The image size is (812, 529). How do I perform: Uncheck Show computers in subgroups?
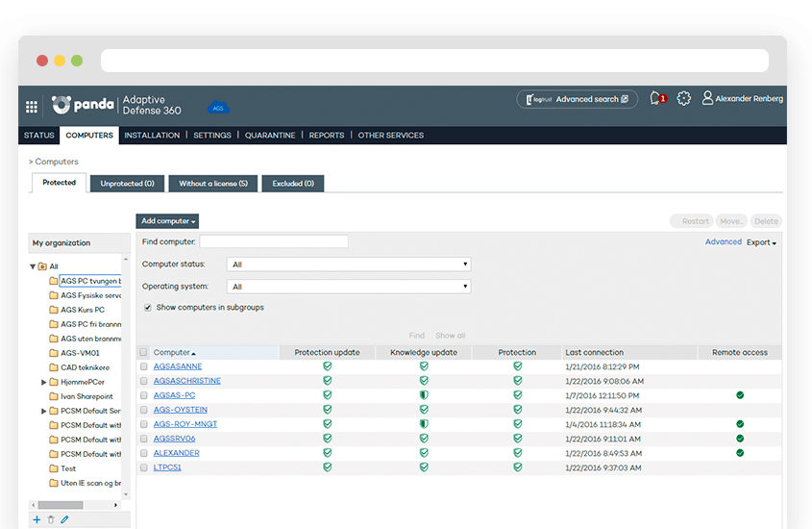147,308
